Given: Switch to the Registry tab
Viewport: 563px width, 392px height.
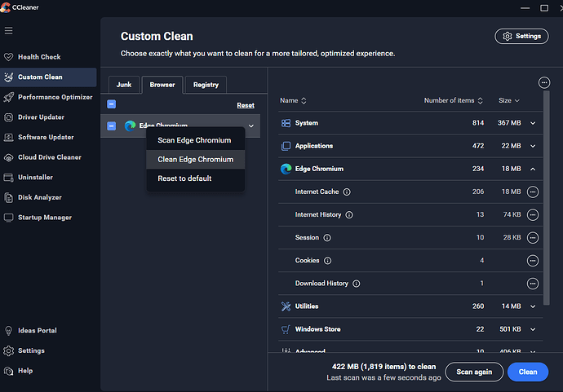Looking at the screenshot, I should click(x=206, y=85).
